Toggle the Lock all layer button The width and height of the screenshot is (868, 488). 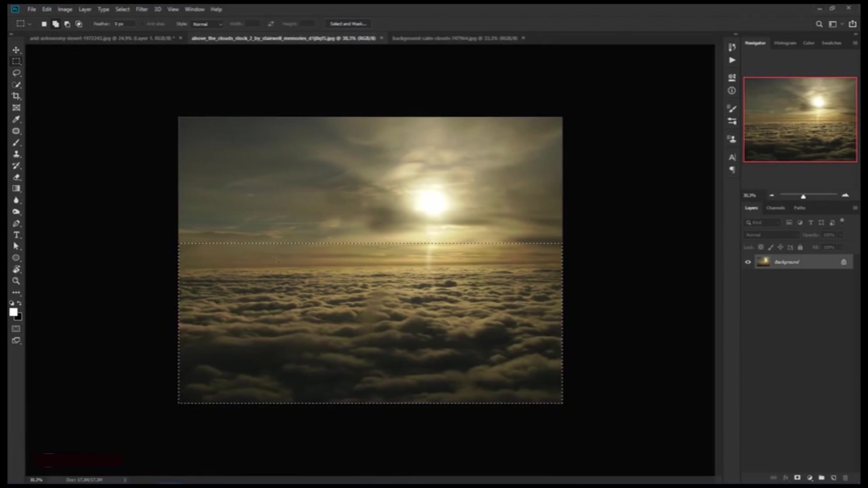pos(800,247)
